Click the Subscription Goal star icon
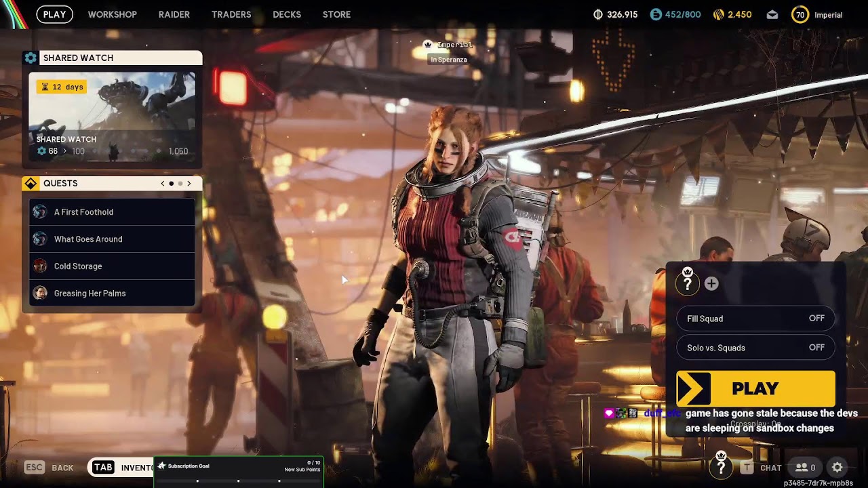This screenshot has width=868, height=488. (161, 466)
